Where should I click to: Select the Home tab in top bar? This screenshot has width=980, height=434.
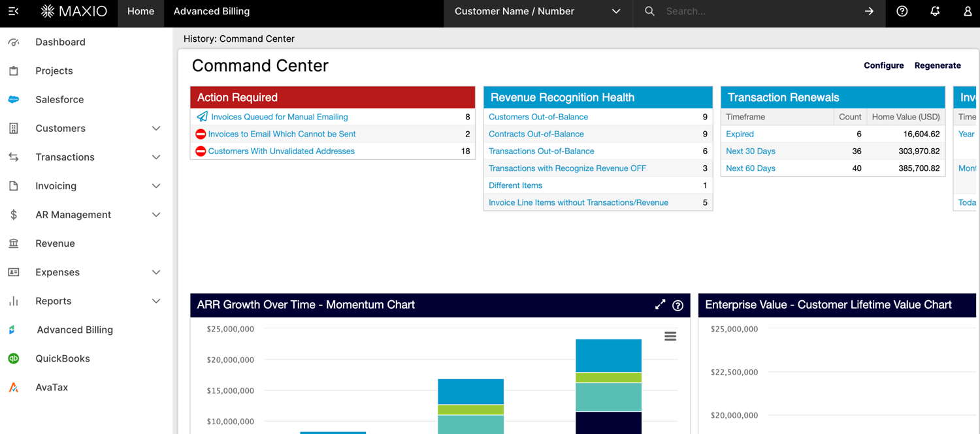140,11
